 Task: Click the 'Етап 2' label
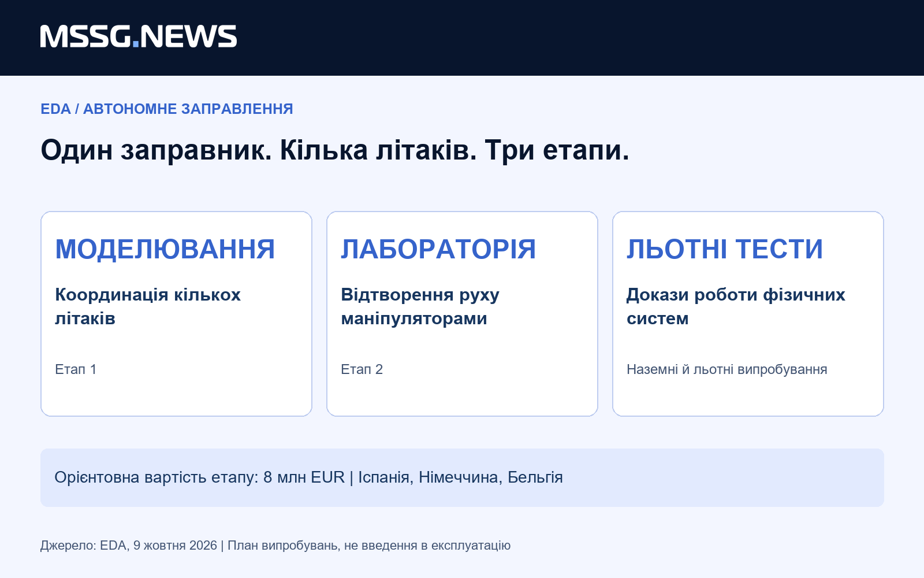[x=362, y=369]
